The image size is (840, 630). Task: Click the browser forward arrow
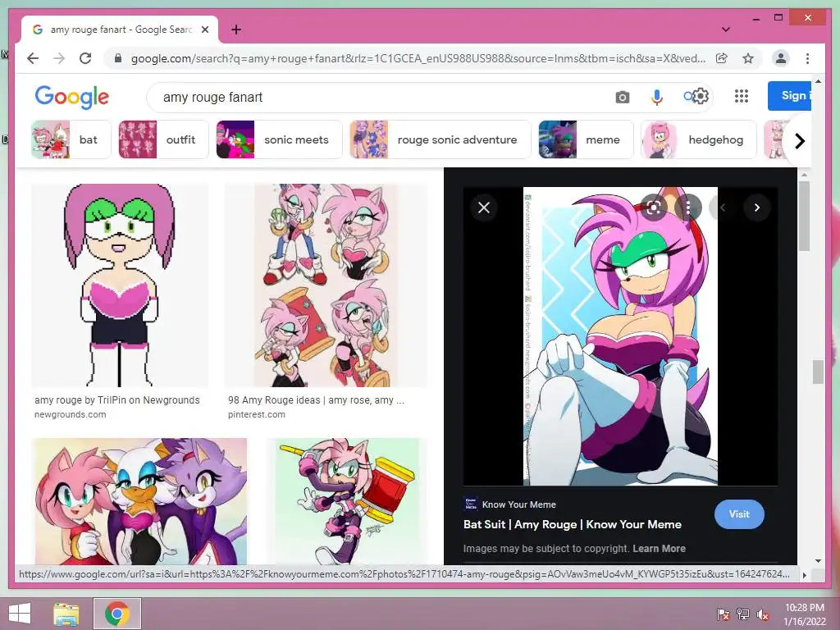tap(59, 58)
